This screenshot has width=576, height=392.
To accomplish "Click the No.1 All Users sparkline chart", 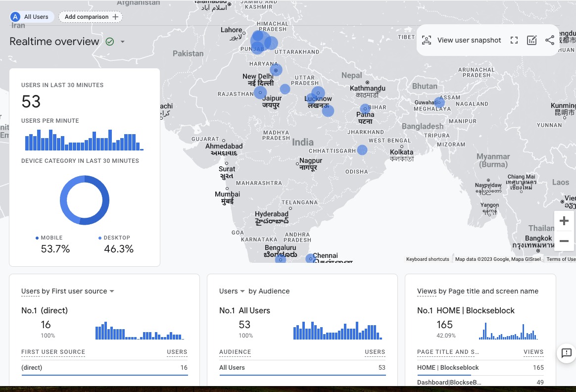I will click(x=337, y=331).
